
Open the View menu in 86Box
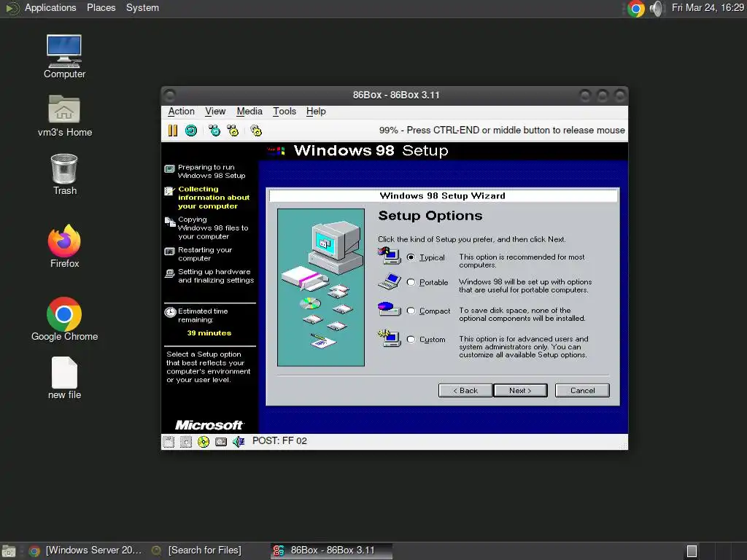[x=215, y=112]
